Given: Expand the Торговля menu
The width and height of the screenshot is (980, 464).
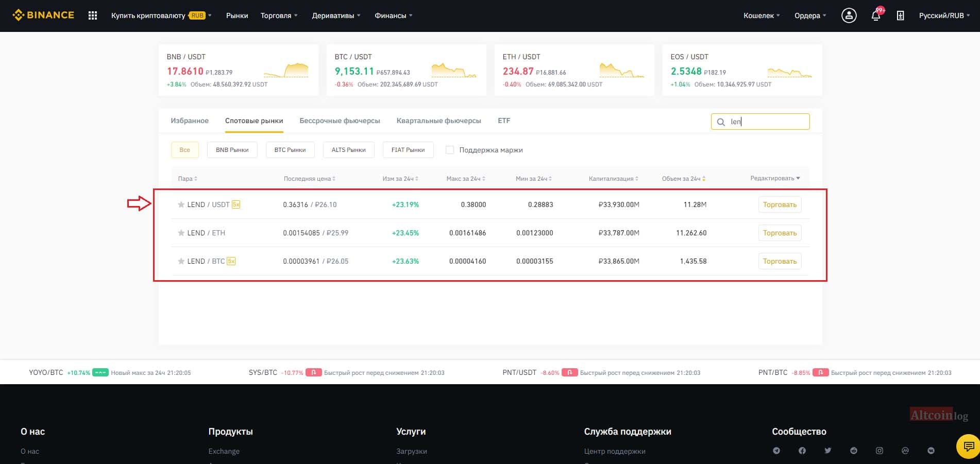Looking at the screenshot, I should click(x=279, y=15).
